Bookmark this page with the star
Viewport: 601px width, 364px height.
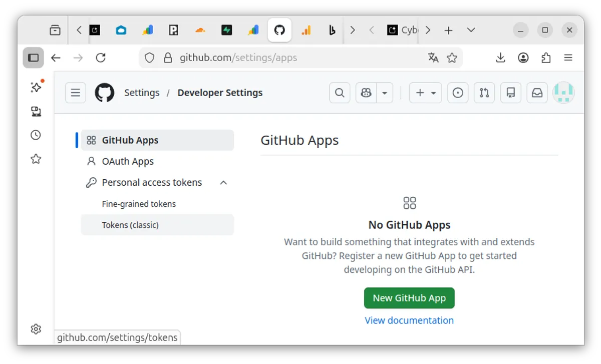click(x=452, y=58)
